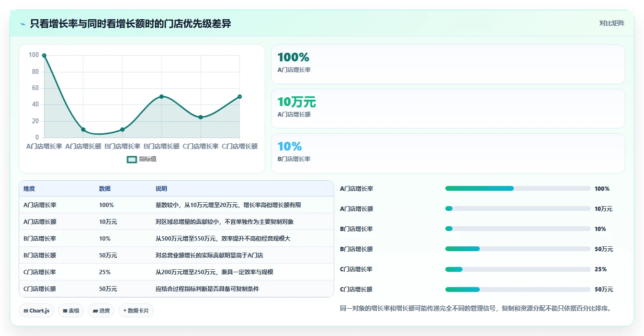Viewport: 644px width, 336px height.
Task: Click table row label B门店增长额
Action: (x=40, y=255)
